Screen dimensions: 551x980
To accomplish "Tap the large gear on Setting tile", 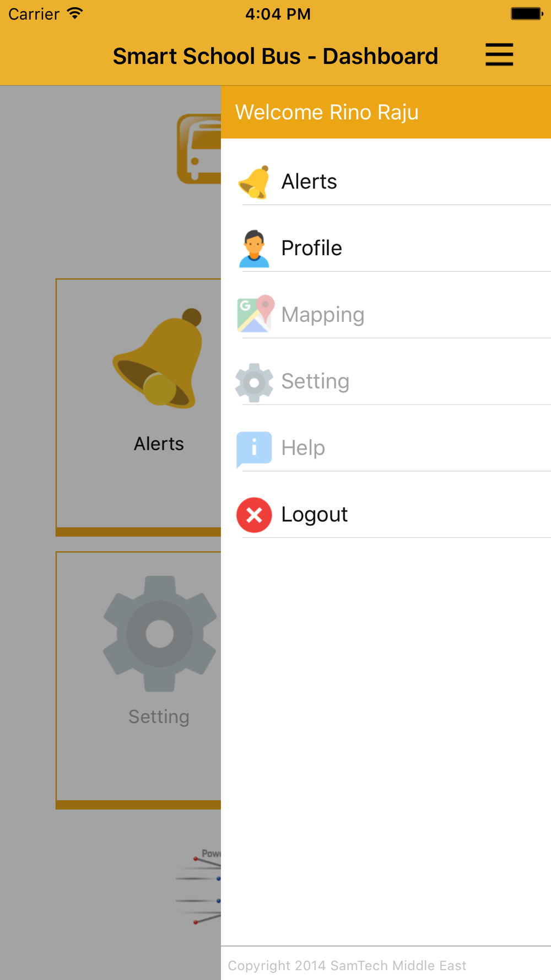I will click(160, 634).
